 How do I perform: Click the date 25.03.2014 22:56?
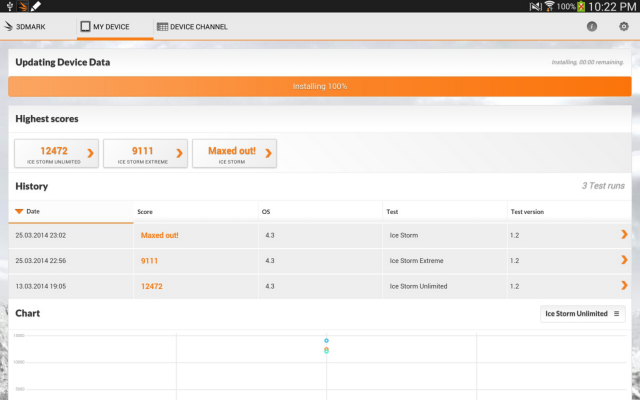41,260
